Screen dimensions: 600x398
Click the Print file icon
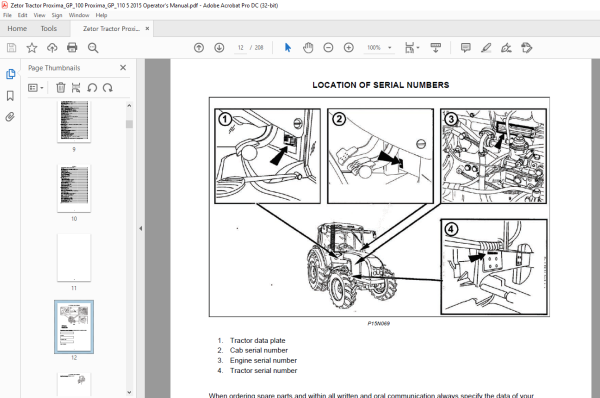point(72,47)
